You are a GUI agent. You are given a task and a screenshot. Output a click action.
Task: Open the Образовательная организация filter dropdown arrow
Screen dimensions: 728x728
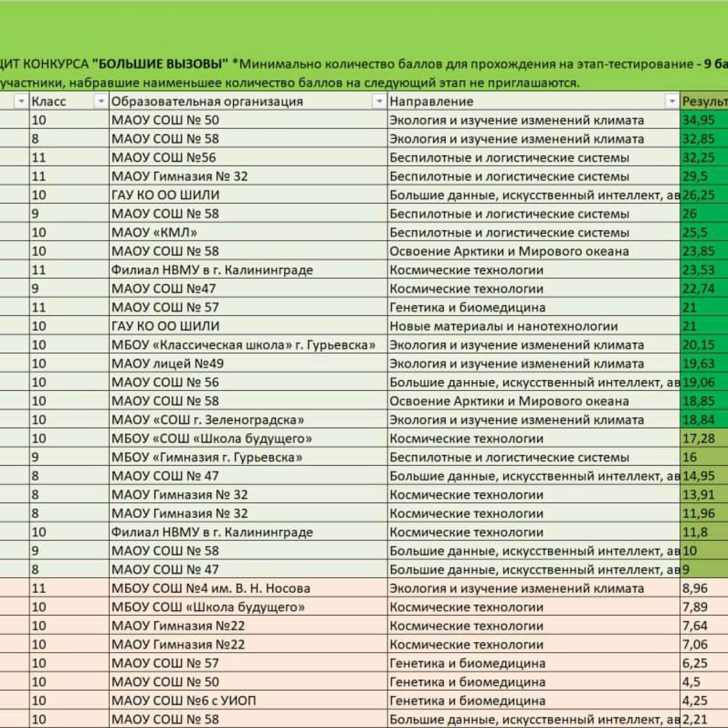pyautogui.click(x=379, y=101)
